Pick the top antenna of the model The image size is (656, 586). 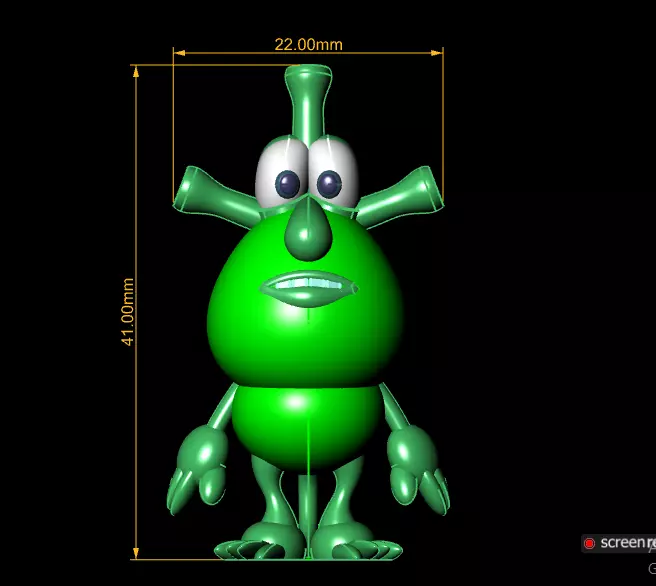(308, 103)
